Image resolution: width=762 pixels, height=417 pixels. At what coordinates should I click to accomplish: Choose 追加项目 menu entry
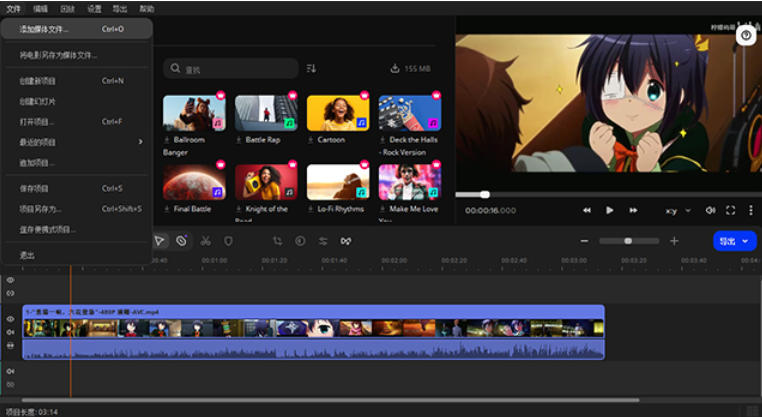point(77,163)
